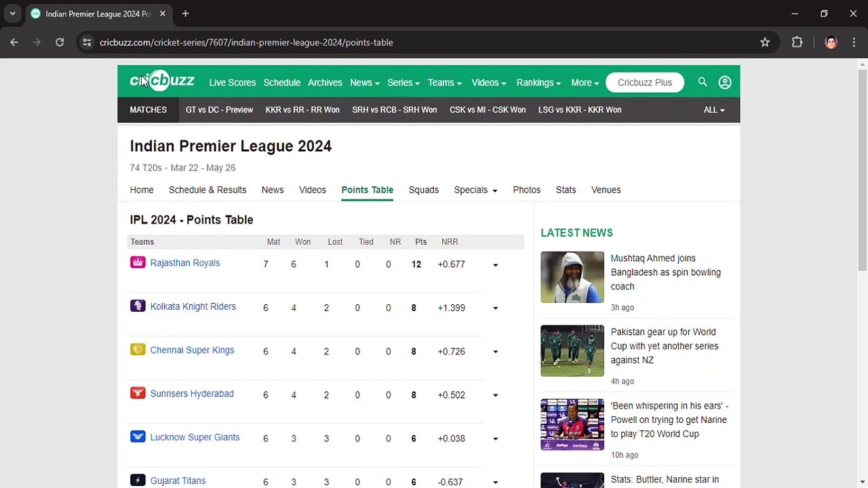
Task: Open the Kolkata Knight Riders team link
Action: pyautogui.click(x=193, y=306)
